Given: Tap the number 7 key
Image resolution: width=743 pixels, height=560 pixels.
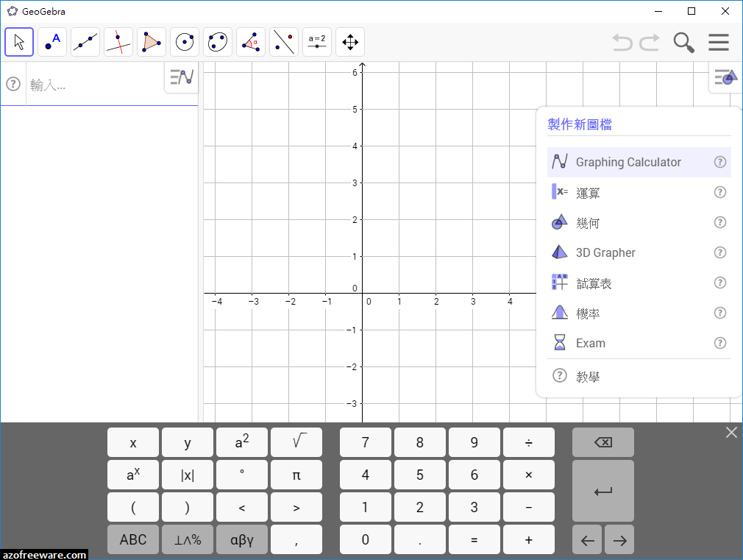Looking at the screenshot, I should (366, 442).
